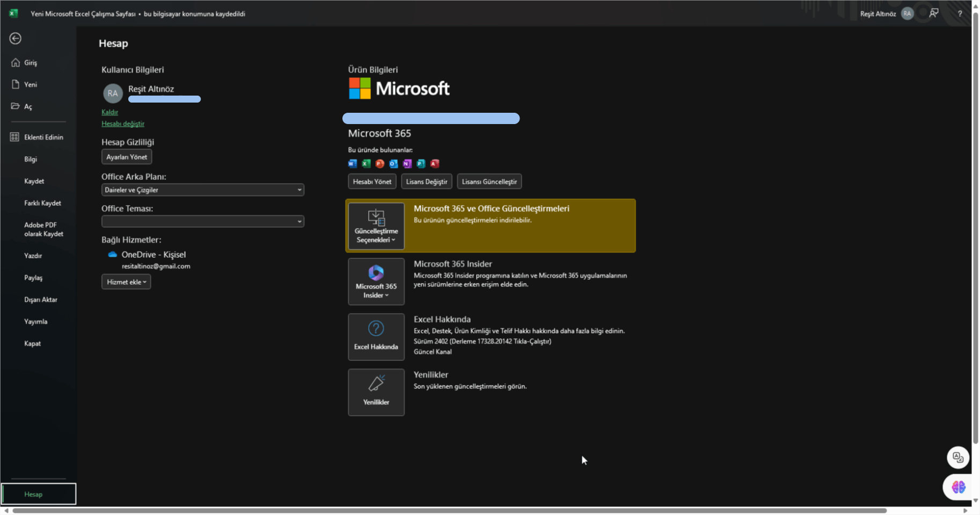The image size is (980, 515).
Task: Click the Lisansı Güncelleştir button
Action: pyautogui.click(x=489, y=182)
